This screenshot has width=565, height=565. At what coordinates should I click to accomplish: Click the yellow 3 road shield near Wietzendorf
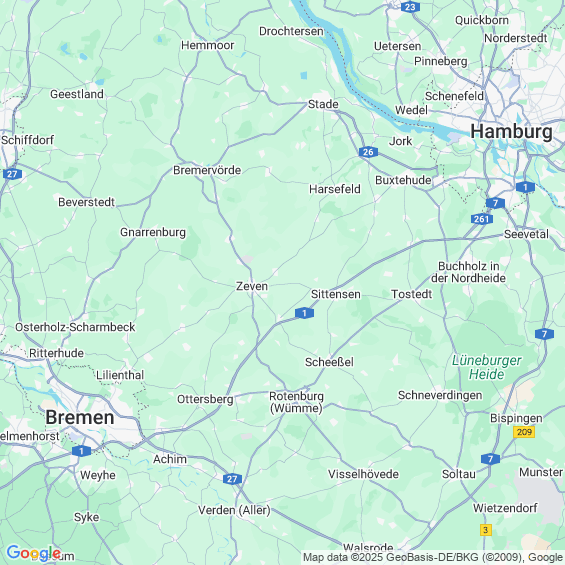pos(486,530)
